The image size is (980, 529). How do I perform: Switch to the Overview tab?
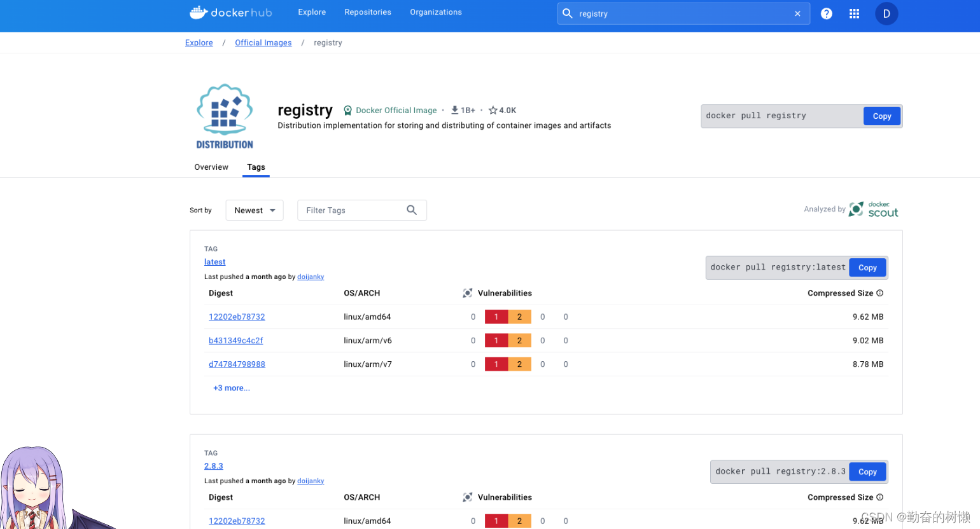(211, 167)
